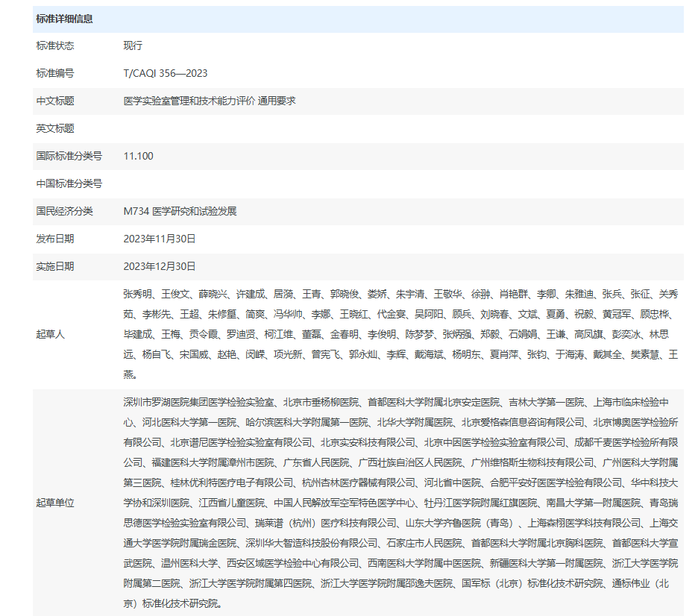Click the 起草人 row label
Image resolution: width=695 pixels, height=616 pixels.
click(x=51, y=334)
